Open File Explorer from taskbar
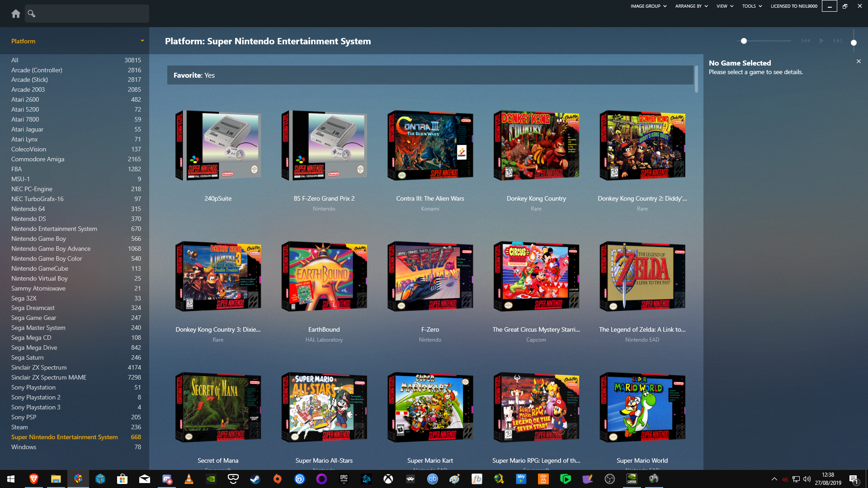This screenshot has height=488, width=868. pyautogui.click(x=56, y=479)
